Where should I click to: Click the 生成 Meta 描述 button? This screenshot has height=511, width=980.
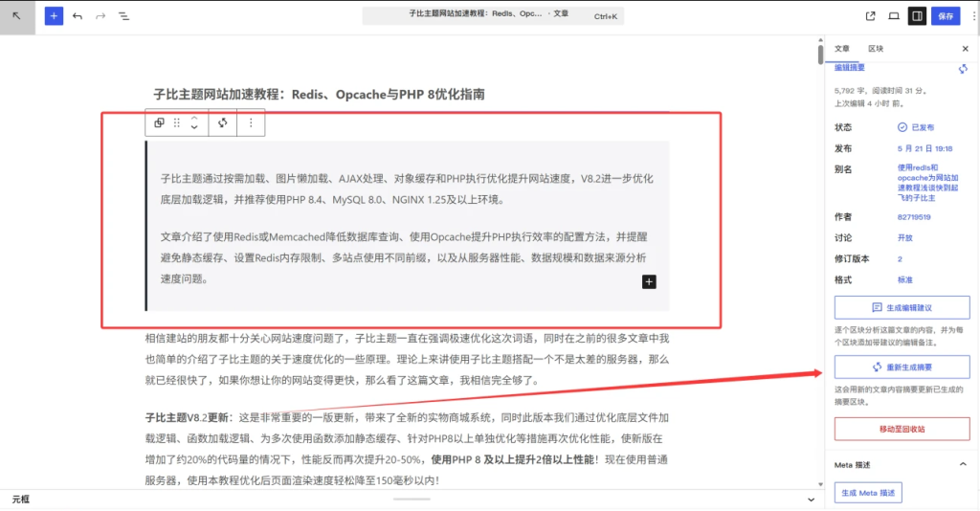tap(868, 493)
